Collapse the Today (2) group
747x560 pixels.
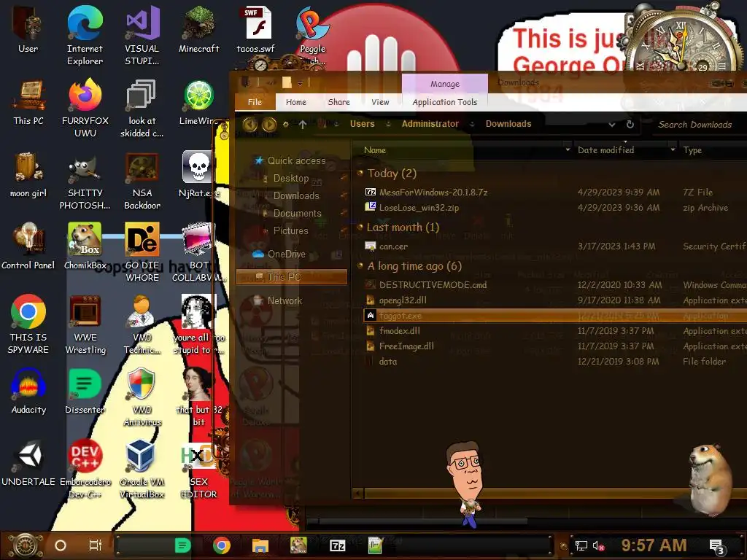tap(360, 174)
